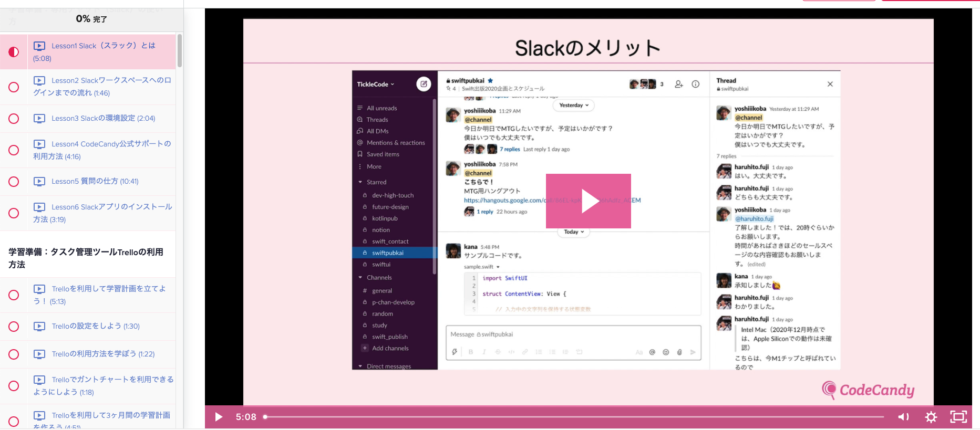
Task: Open Trelloの設定をしよう lesson
Action: pyautogui.click(x=87, y=326)
